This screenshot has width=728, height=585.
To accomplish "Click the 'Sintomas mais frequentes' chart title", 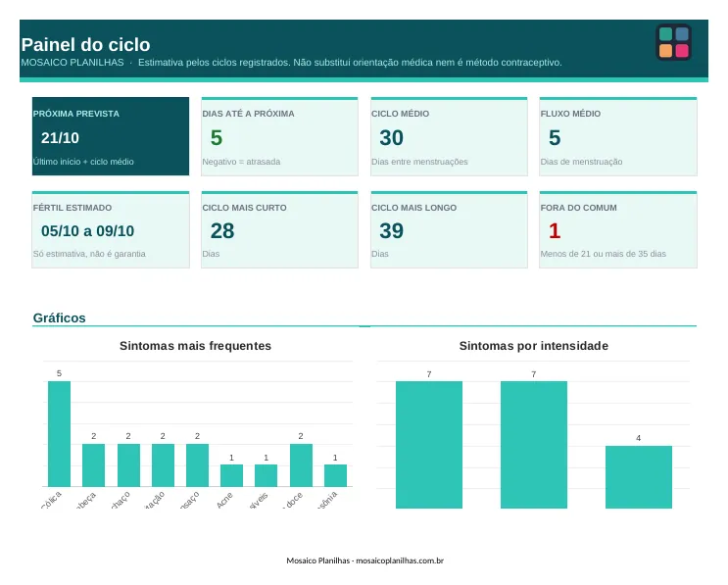I will [x=195, y=346].
